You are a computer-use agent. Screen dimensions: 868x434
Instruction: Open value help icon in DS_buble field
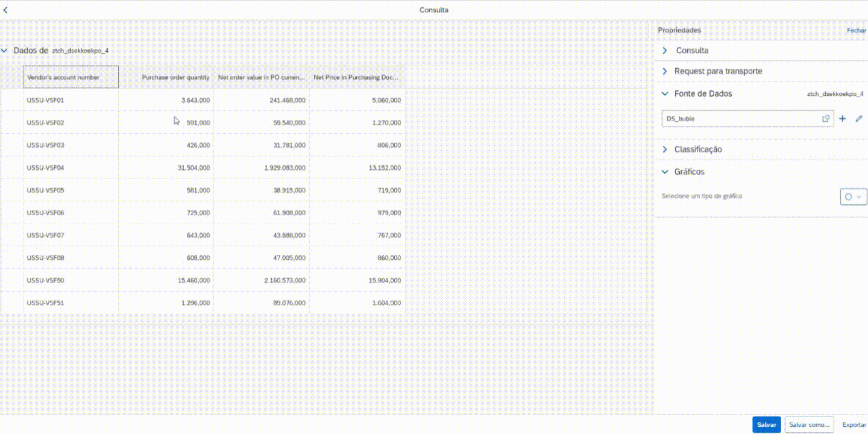826,119
